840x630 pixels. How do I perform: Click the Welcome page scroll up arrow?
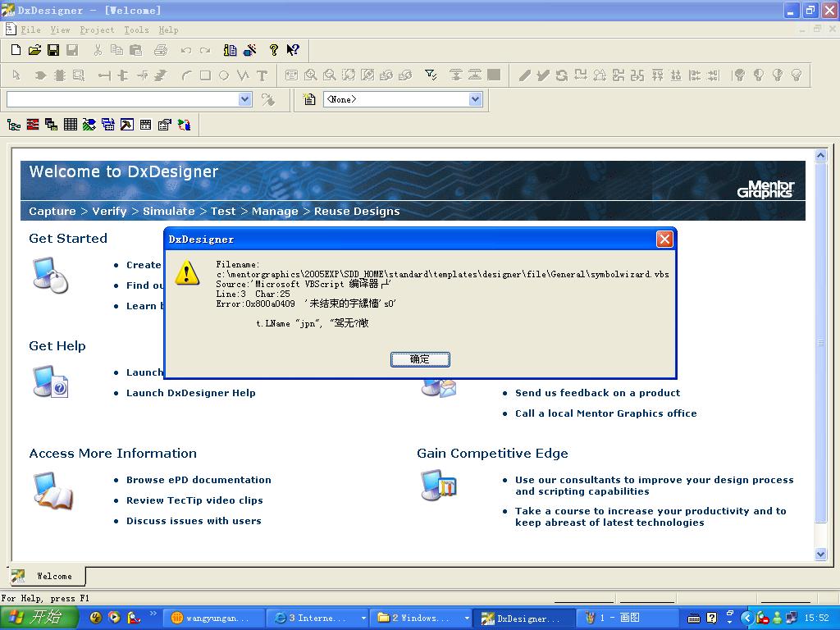point(820,156)
